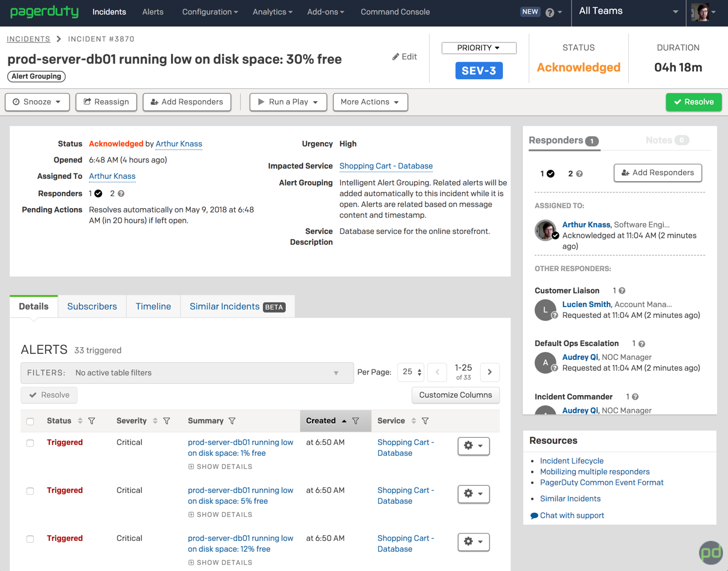The width and height of the screenshot is (728, 571).
Task: Open the PagerDuty chat widget icon
Action: (711, 552)
